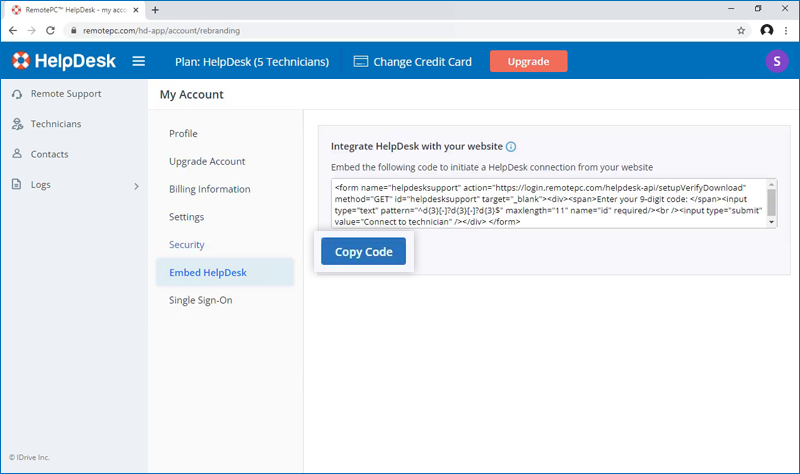Image resolution: width=800 pixels, height=474 pixels.
Task: Bookmark this page with the star icon
Action: coord(741,31)
